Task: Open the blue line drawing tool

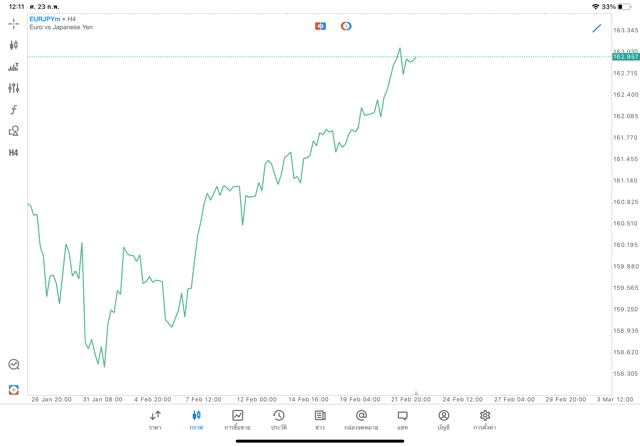Action: coord(597,28)
